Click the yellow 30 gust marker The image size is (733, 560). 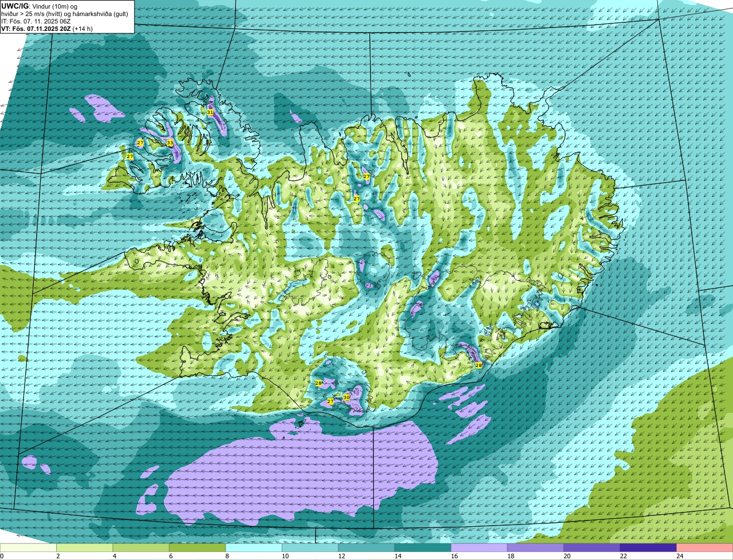pyautogui.click(x=346, y=397)
